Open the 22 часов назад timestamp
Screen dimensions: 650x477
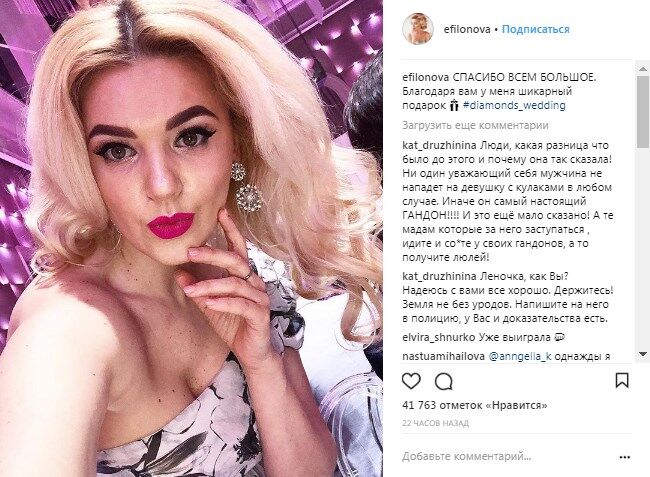click(435, 423)
